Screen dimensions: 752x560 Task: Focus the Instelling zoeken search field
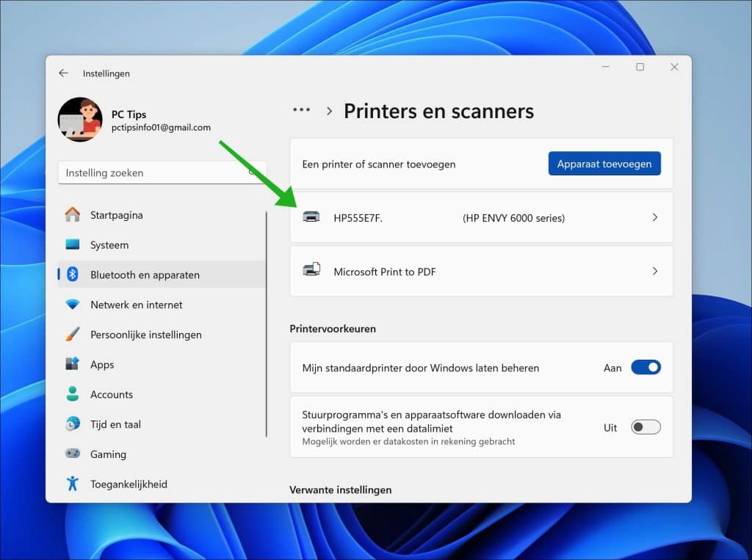pyautogui.click(x=162, y=172)
